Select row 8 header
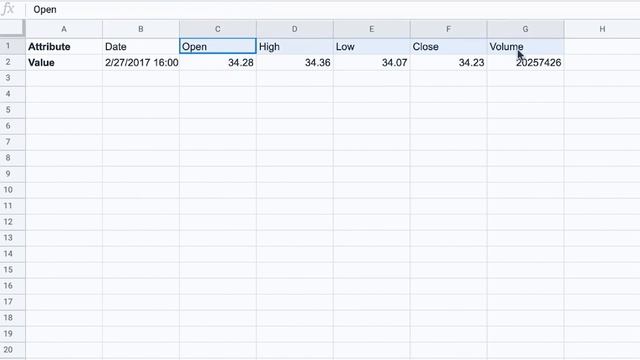This screenshot has width=640, height=360. click(12, 158)
